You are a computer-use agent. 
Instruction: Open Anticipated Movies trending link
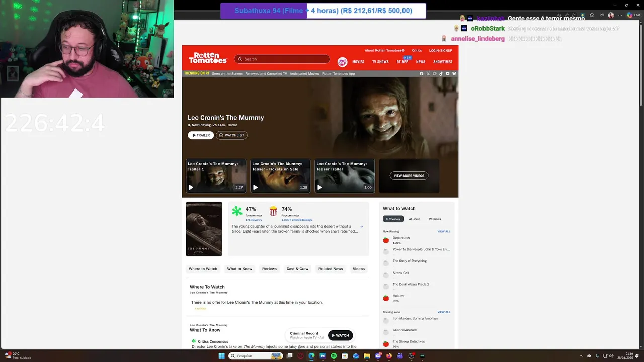pos(304,74)
